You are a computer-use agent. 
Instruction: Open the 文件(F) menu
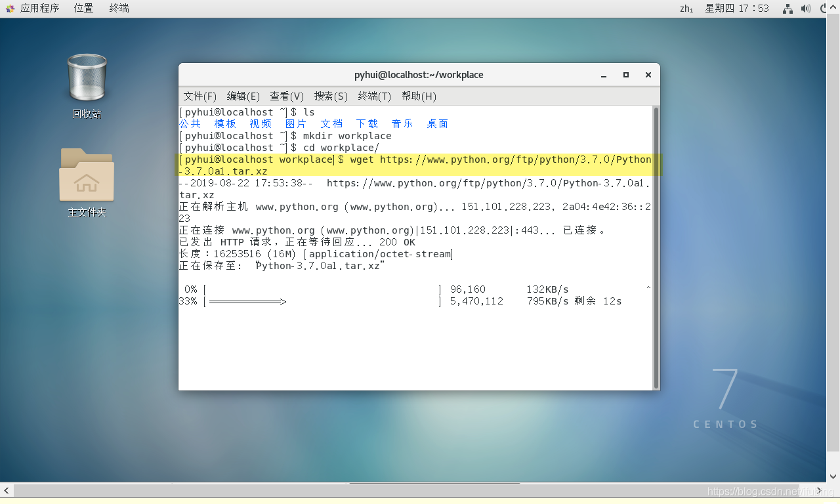[199, 96]
